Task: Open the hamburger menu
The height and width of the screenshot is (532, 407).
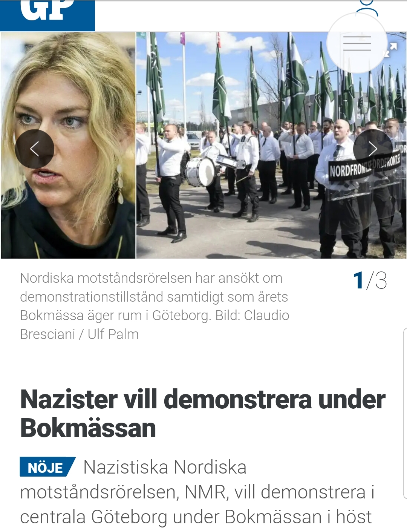Action: click(357, 43)
